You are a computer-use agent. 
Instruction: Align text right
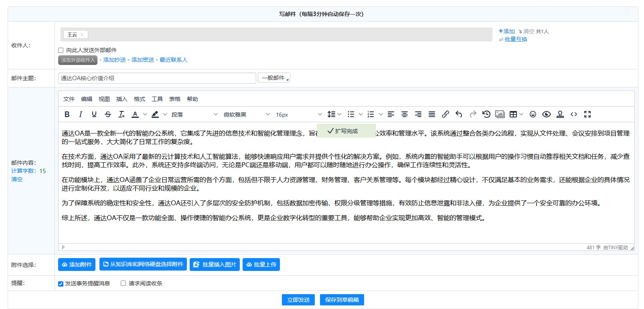coord(418,114)
